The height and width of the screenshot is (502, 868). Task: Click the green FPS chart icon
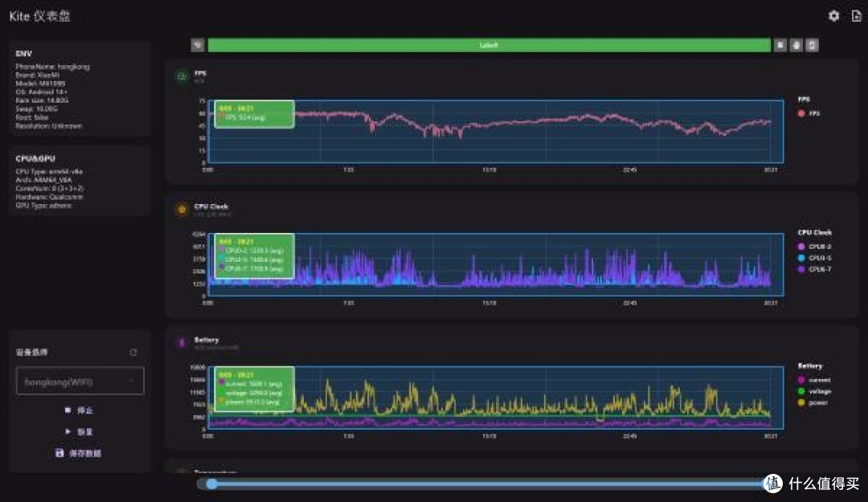coord(182,76)
